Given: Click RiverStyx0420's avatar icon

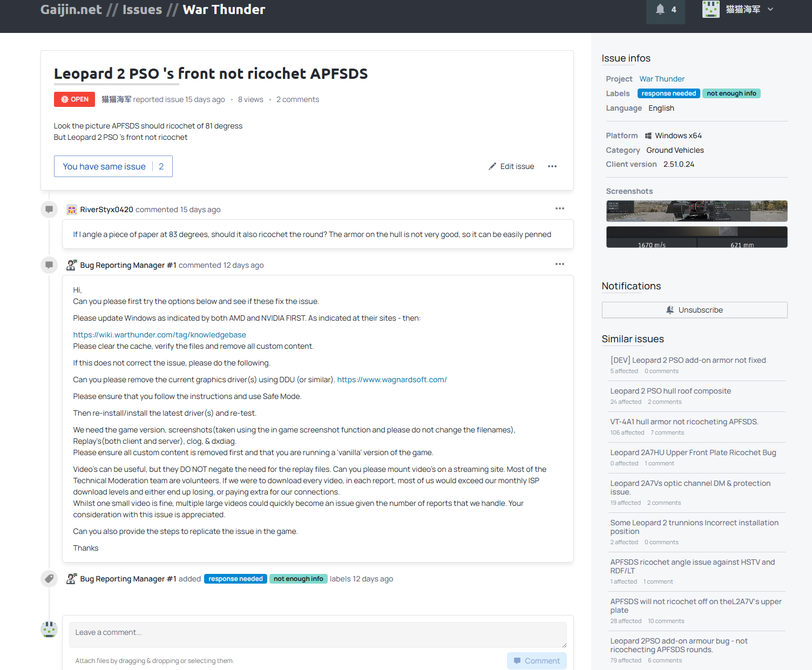Looking at the screenshot, I should coord(71,209).
